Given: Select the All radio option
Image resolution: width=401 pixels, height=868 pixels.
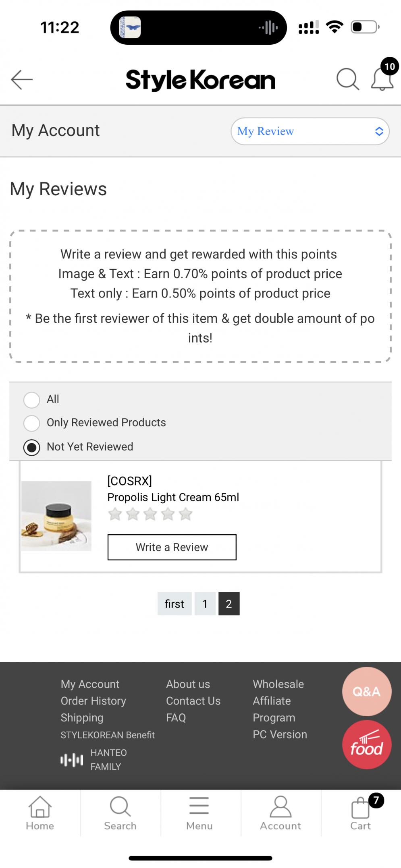Looking at the screenshot, I should point(32,400).
